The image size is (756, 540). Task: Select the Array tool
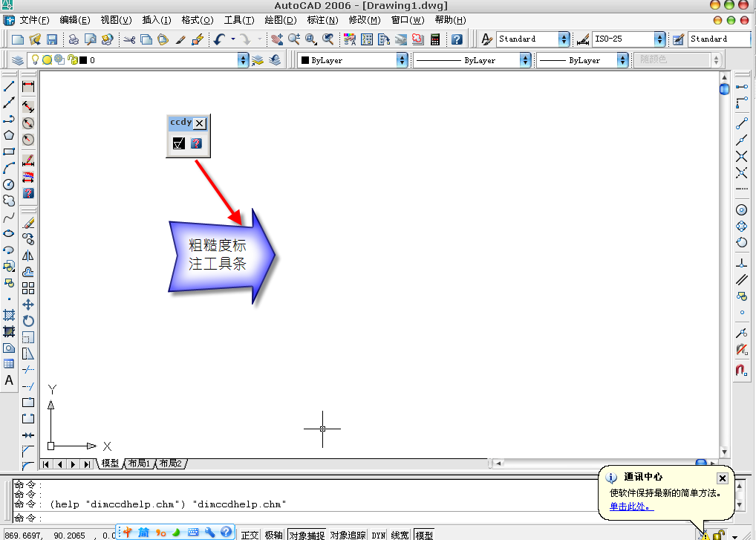click(x=28, y=288)
